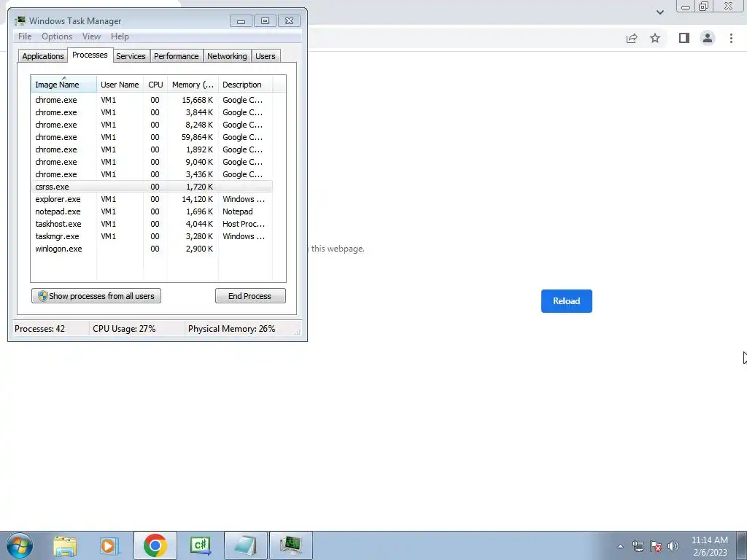Screen dimensions: 747x560
Task: Open Chrome profile avatar icon
Action: click(708, 38)
